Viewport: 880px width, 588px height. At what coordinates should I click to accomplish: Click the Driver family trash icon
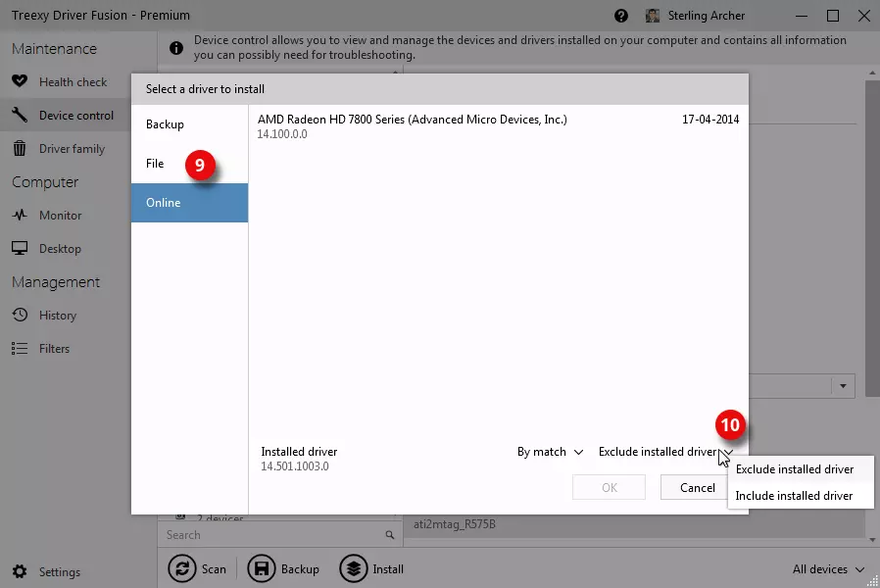tap(20, 148)
